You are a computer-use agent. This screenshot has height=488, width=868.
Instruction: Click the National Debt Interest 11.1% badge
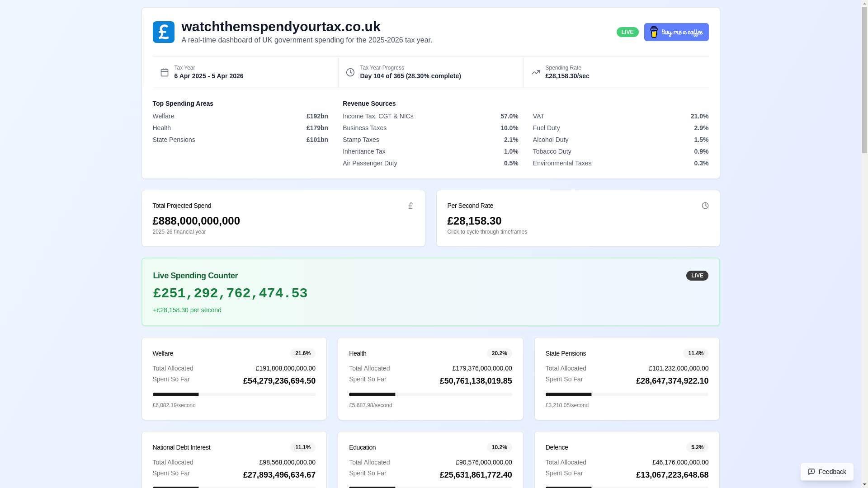(x=302, y=447)
